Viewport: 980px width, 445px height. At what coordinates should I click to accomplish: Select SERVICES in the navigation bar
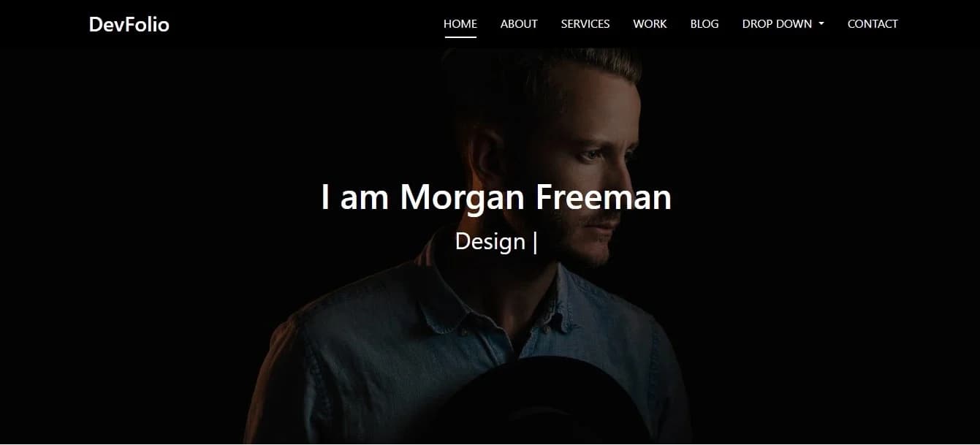point(585,24)
